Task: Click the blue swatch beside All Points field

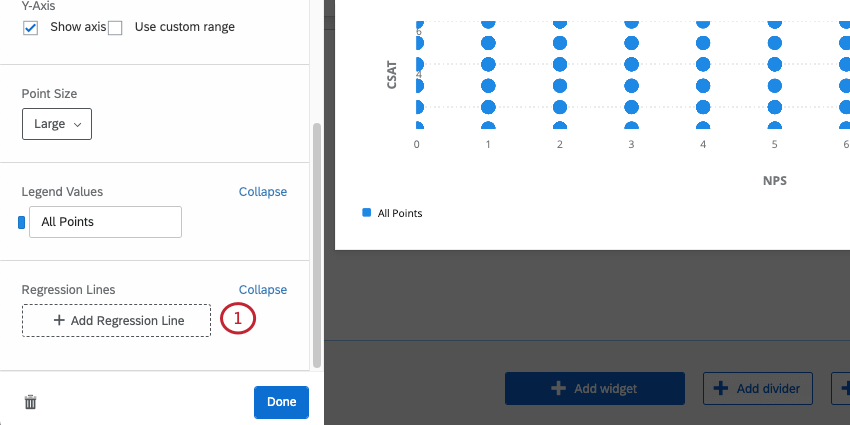Action: (x=22, y=222)
